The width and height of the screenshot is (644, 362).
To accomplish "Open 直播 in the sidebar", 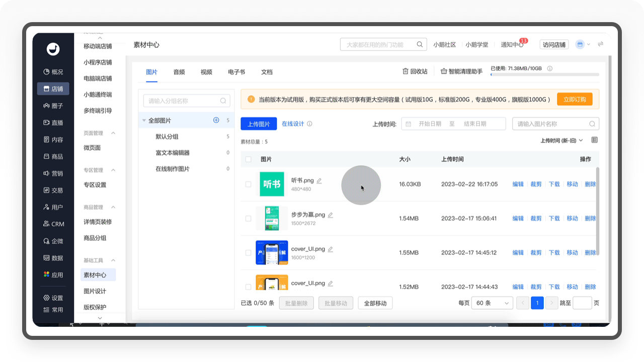I will [x=53, y=123].
